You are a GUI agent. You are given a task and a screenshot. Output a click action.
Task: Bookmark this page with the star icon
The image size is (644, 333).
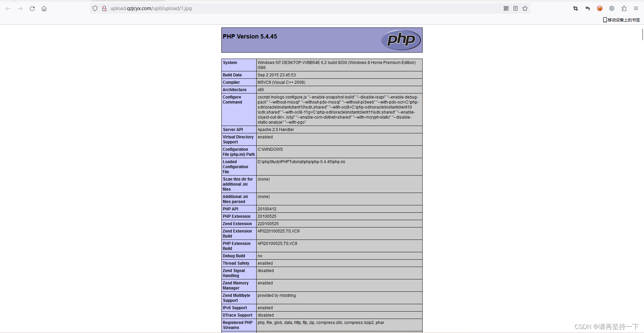click(525, 8)
